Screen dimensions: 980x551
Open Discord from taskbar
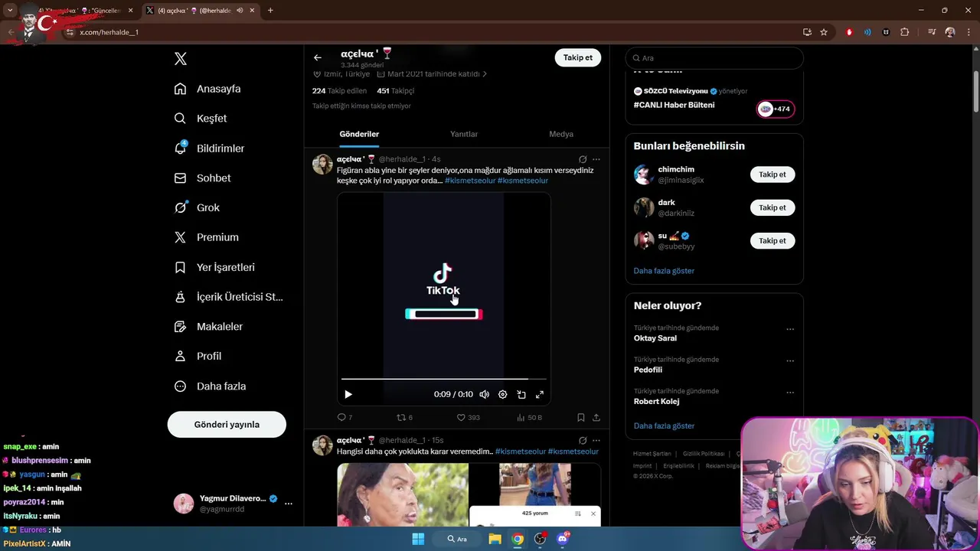tap(563, 539)
